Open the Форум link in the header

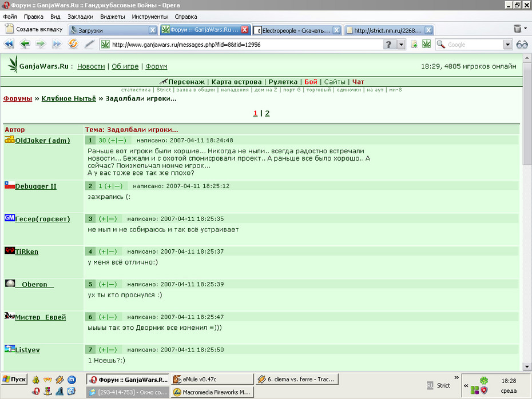click(156, 66)
